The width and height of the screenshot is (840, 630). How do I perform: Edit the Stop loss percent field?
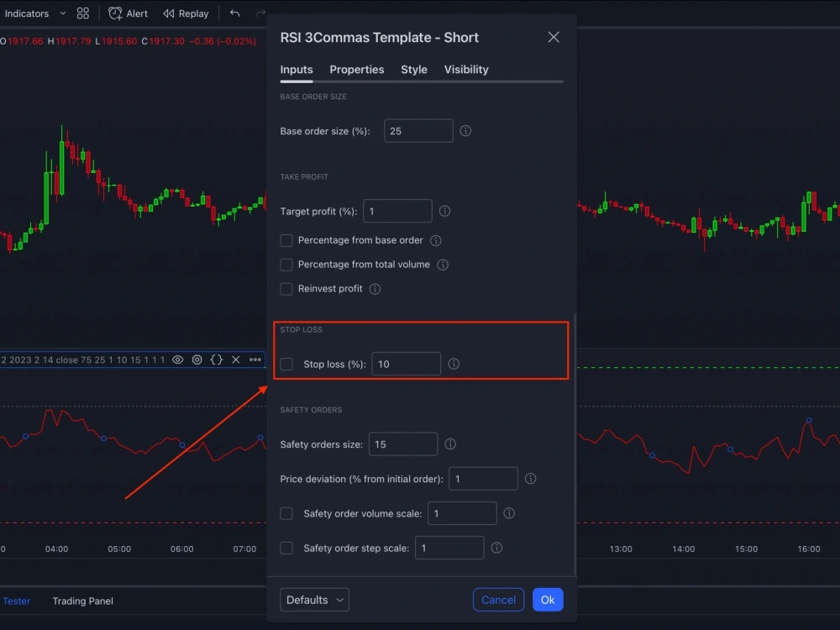coord(406,364)
